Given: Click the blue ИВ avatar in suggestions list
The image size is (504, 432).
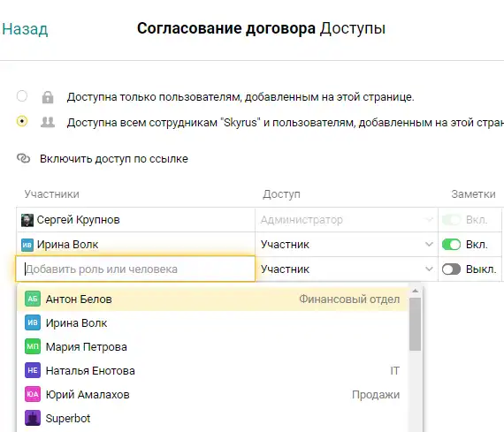Looking at the screenshot, I should (33, 322).
